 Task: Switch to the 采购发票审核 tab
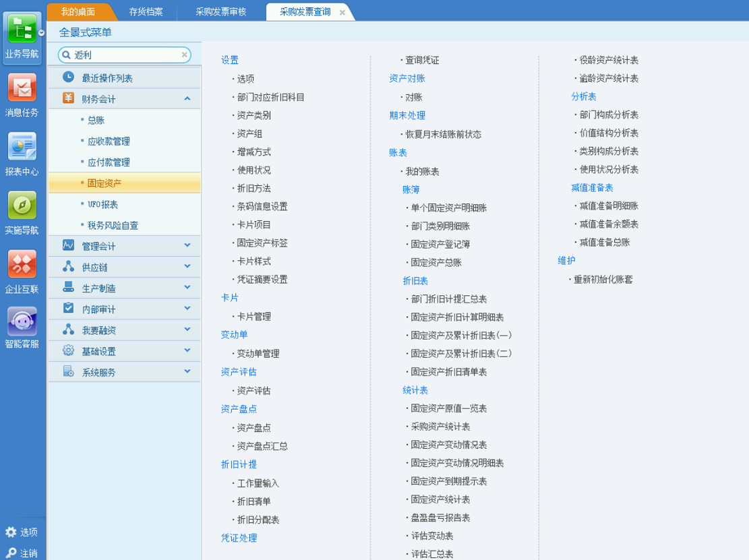220,12
